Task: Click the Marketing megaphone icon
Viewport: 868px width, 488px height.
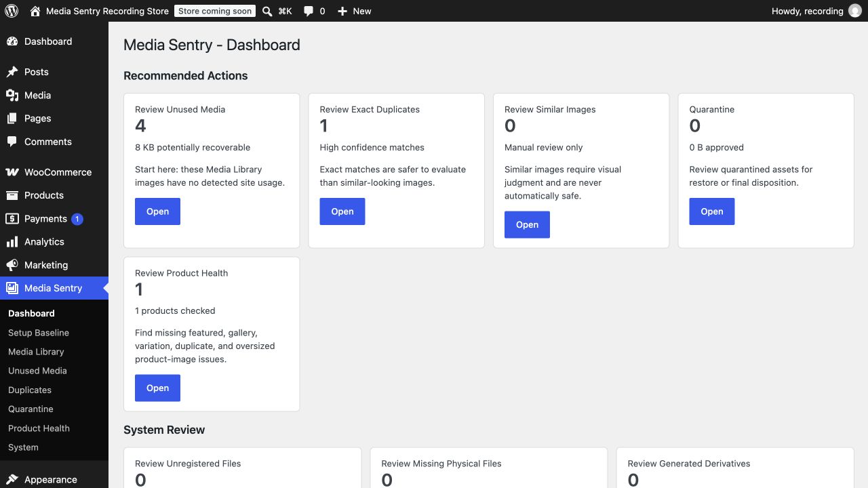Action: tap(12, 265)
